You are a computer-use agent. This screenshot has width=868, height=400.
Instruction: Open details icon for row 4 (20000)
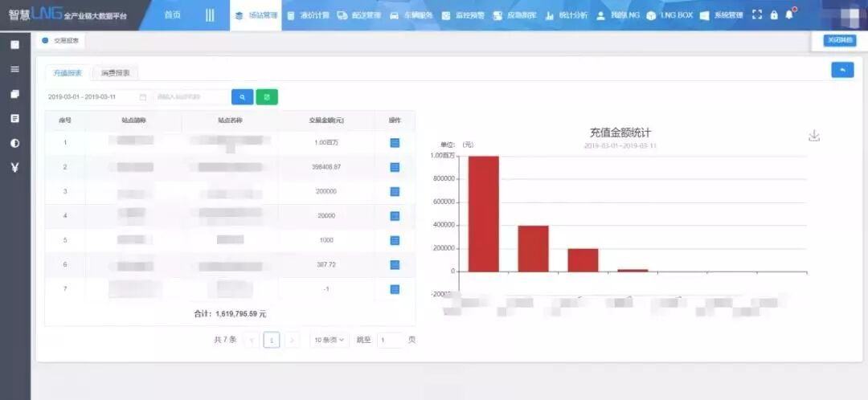(x=395, y=216)
